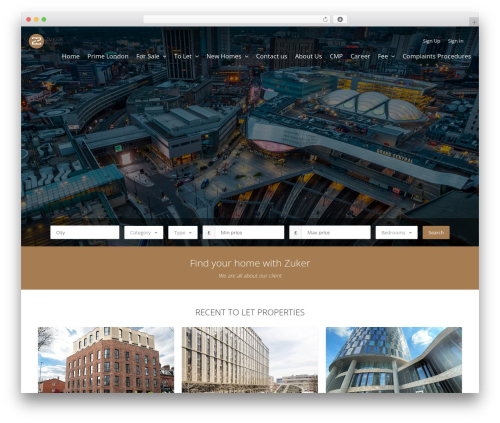The width and height of the screenshot is (500, 423).
Task: Open a new tab with the plus button
Action: [474, 22]
